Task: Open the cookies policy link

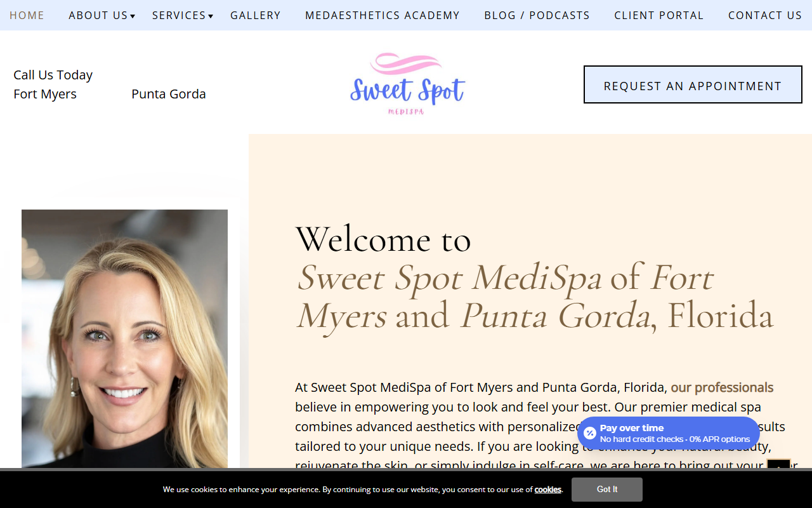Action: [x=548, y=490]
